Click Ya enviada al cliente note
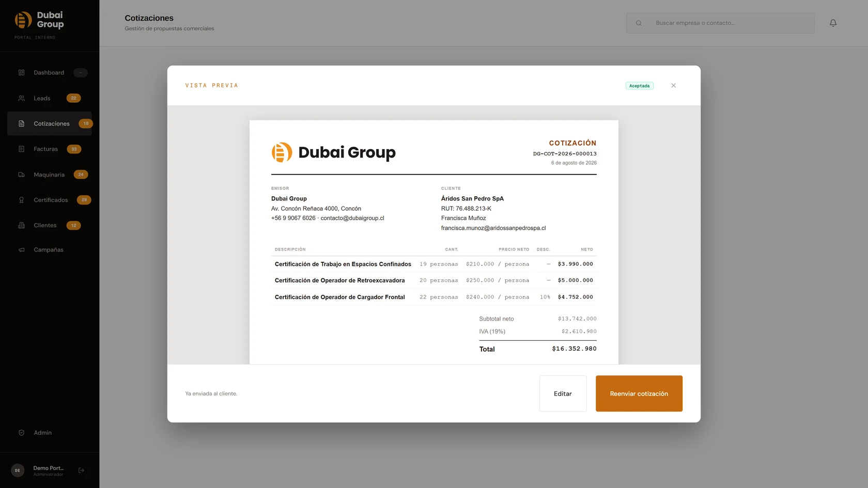Screen dimensions: 868x488 point(211,393)
